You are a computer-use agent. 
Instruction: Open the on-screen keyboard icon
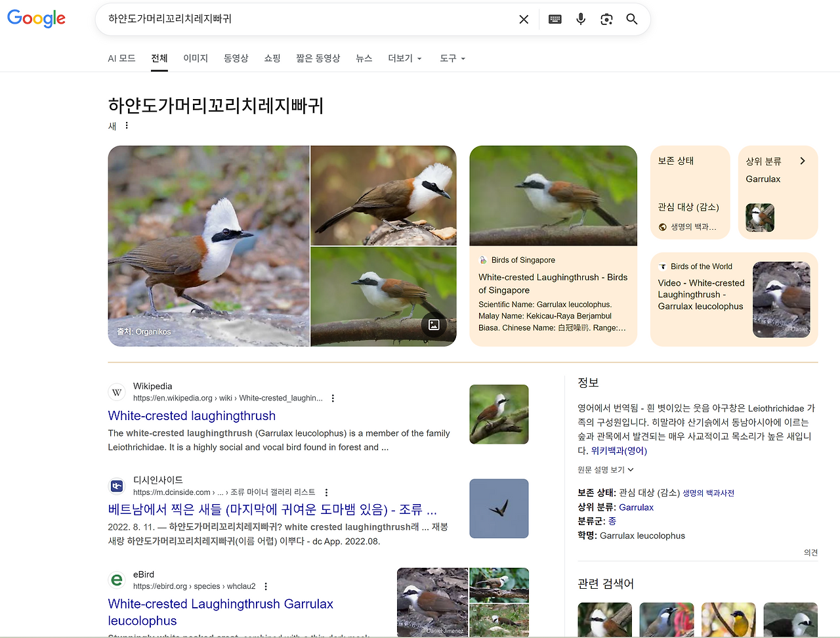pyautogui.click(x=555, y=19)
